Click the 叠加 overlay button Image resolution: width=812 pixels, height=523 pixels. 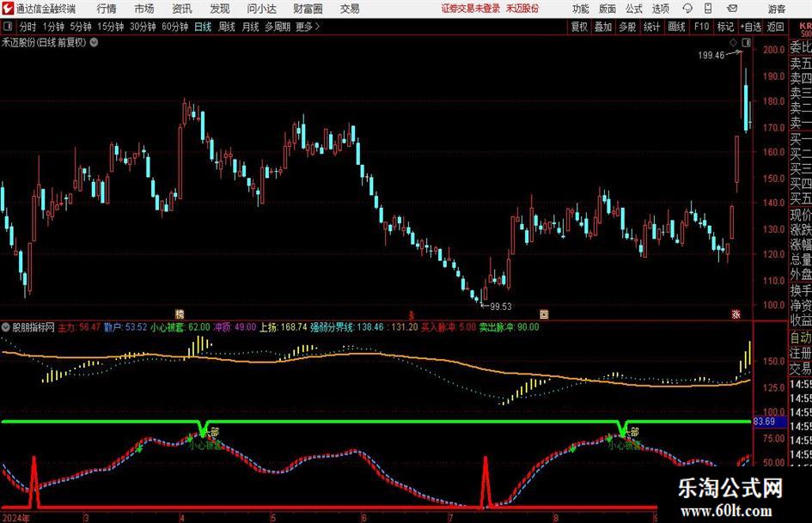click(603, 27)
